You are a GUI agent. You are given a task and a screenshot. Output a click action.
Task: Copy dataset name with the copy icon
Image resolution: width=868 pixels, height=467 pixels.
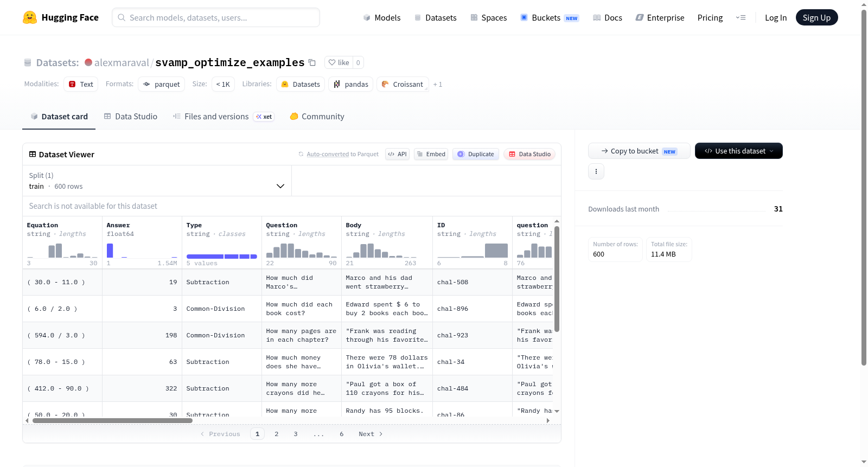[x=312, y=62]
